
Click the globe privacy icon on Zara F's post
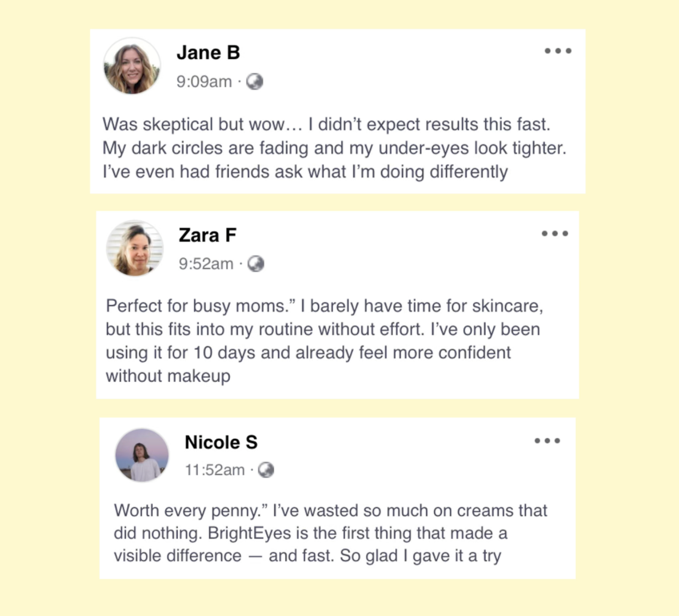click(256, 263)
